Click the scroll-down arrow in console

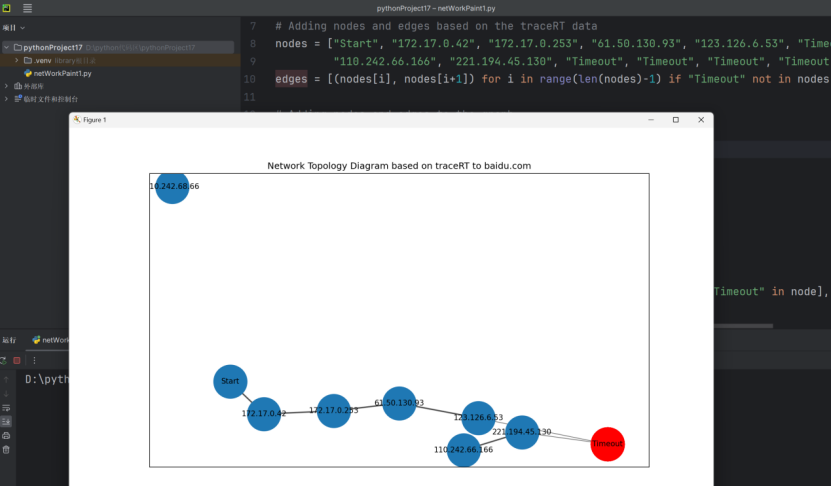click(x=6, y=394)
